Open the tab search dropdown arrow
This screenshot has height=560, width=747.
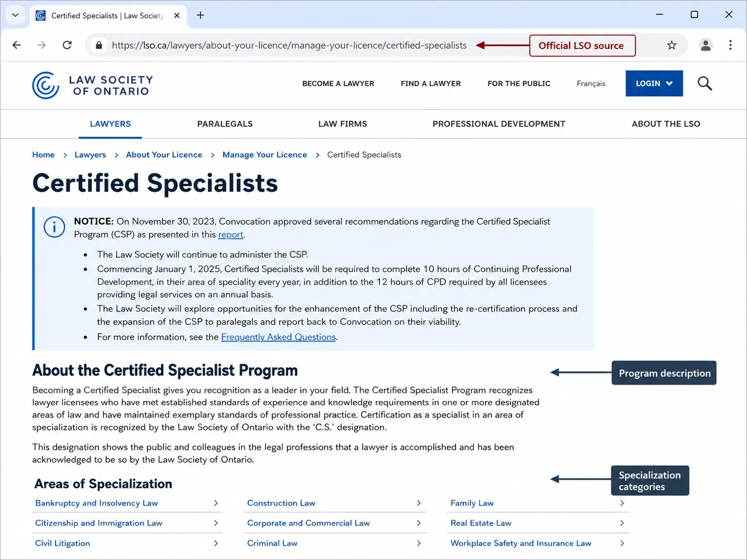click(x=15, y=15)
